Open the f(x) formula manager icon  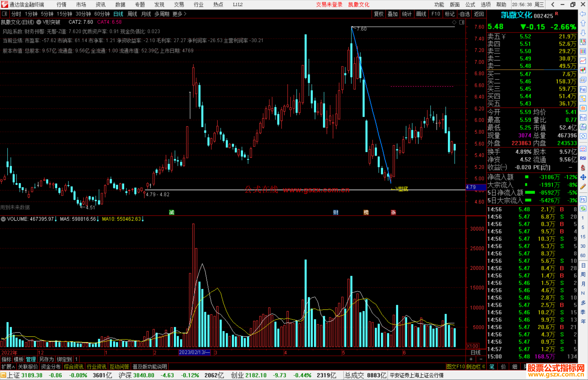(x=583, y=127)
